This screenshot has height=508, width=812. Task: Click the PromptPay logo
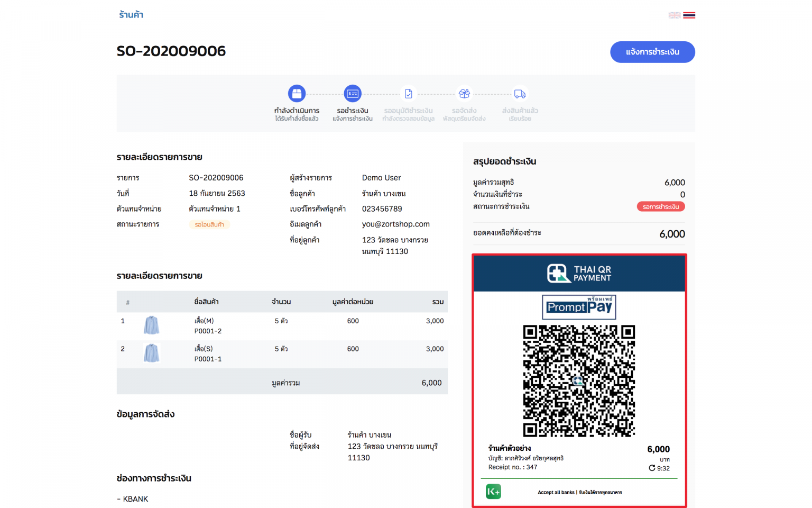coord(579,307)
